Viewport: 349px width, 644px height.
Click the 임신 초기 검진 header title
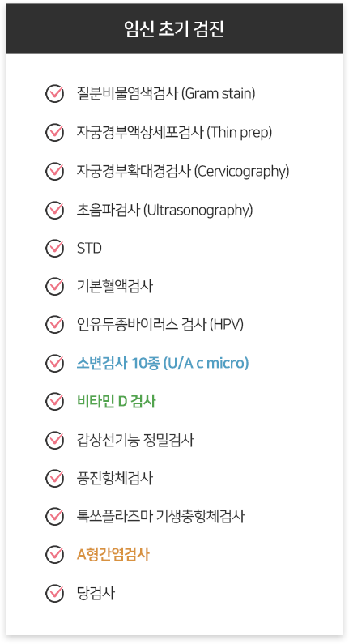174,30
